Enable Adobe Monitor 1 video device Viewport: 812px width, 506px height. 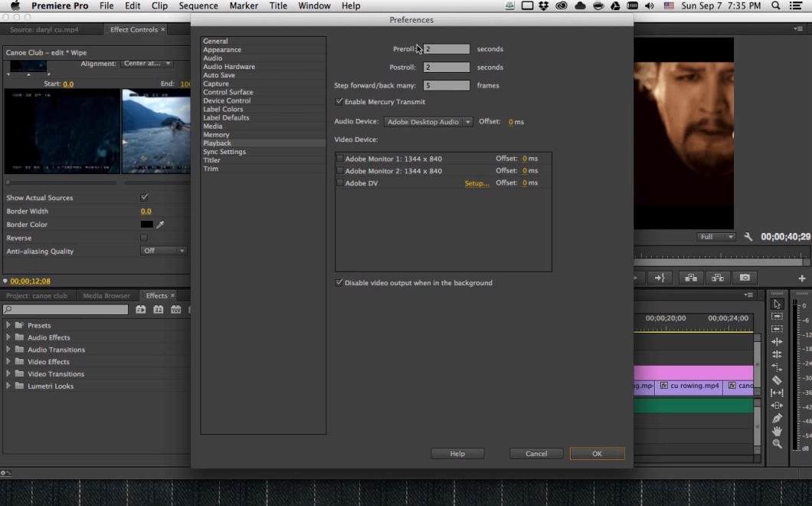pos(339,159)
